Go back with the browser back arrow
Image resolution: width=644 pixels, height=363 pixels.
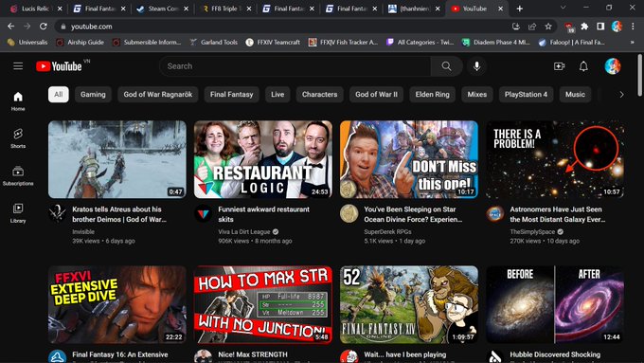click(10, 27)
